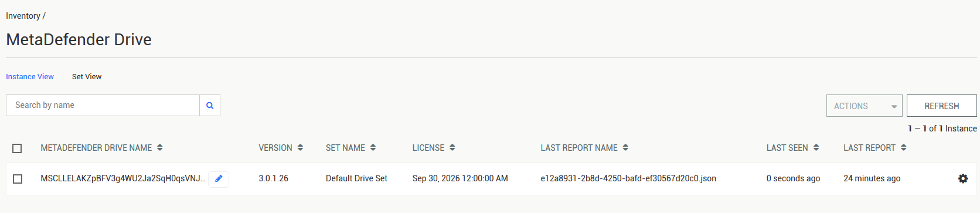Tick the MSCLLELAKZ drive row checkbox
Viewport: 980px width, 213px height.
point(18,179)
